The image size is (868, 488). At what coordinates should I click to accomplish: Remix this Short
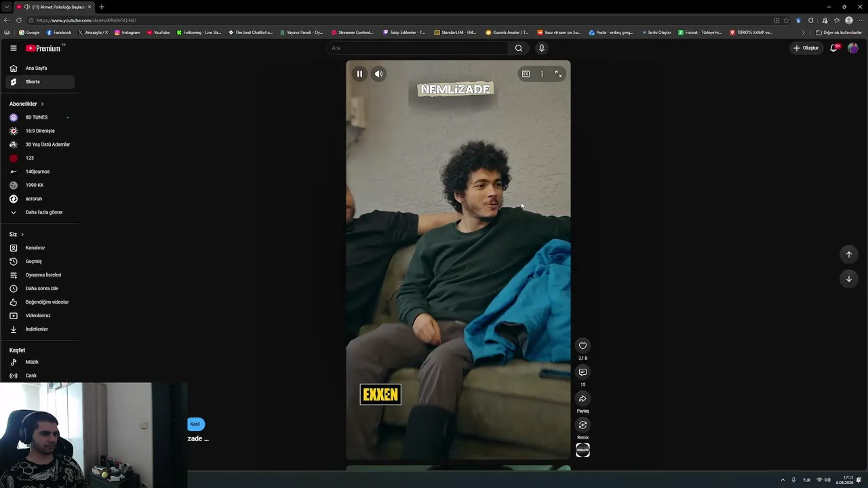click(x=583, y=425)
